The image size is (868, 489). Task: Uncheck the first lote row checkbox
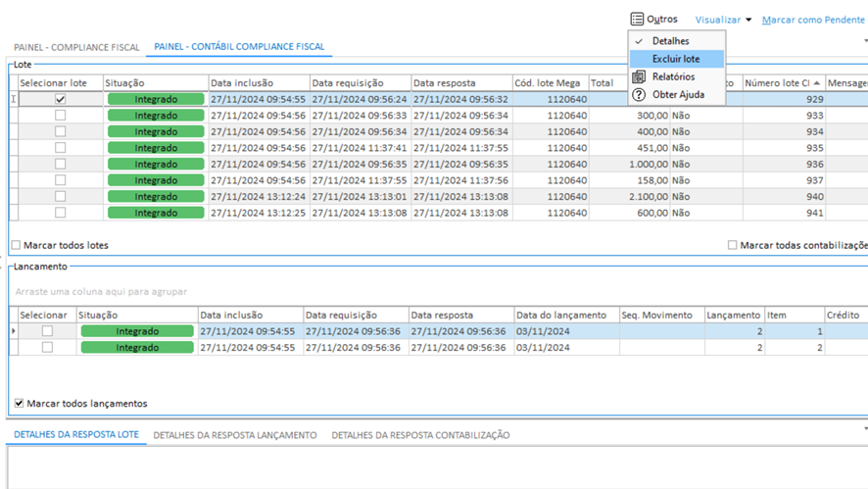click(61, 99)
